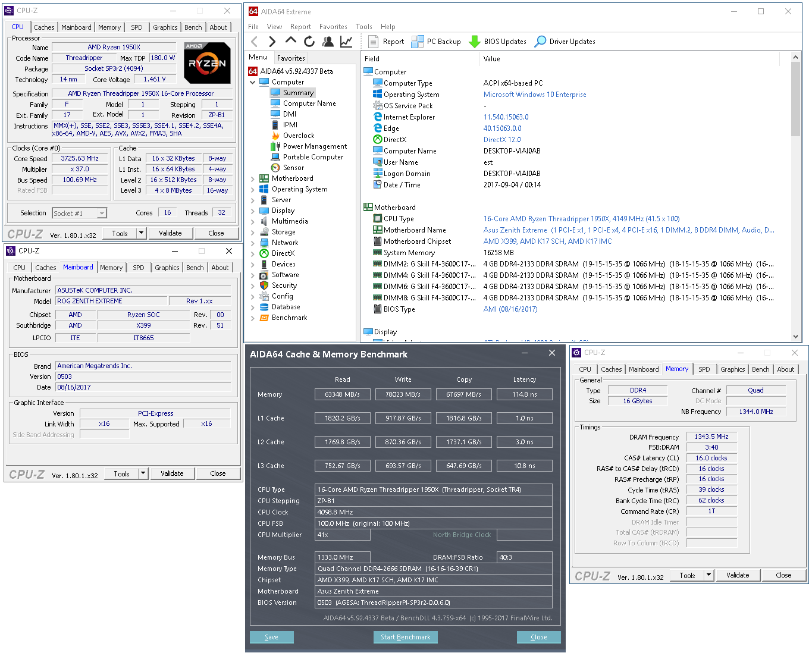Open Bench tab in Memory CPU-Z window
This screenshot has width=812, height=656.
(760, 369)
